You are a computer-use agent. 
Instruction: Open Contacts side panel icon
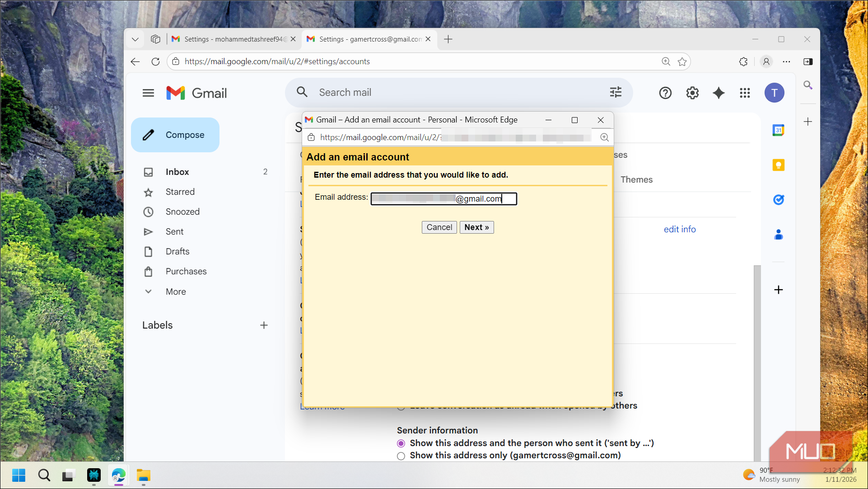tap(778, 235)
